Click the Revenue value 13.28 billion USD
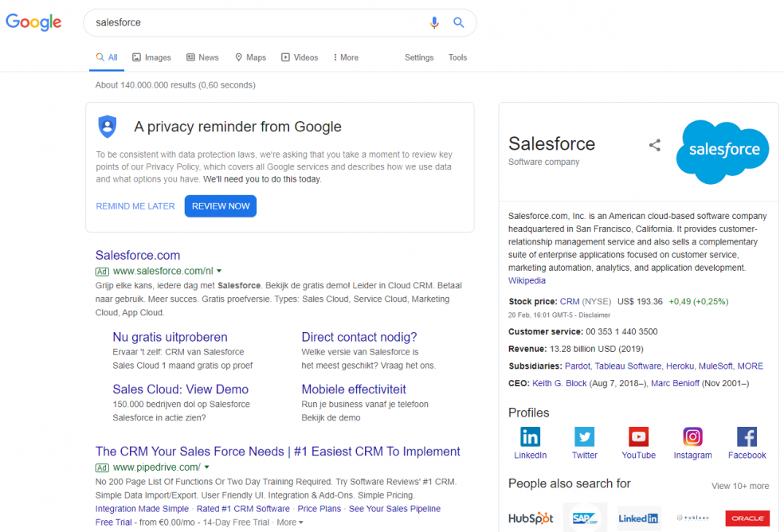 coord(597,349)
